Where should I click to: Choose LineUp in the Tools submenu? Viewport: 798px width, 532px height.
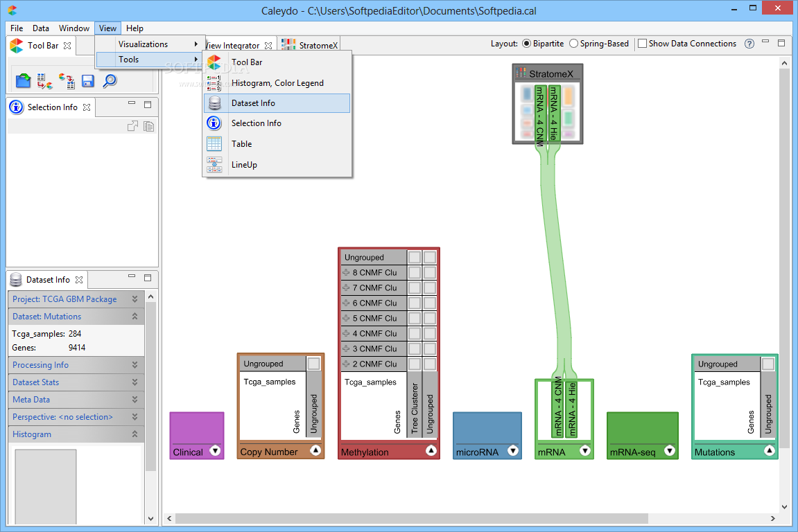coord(277,165)
